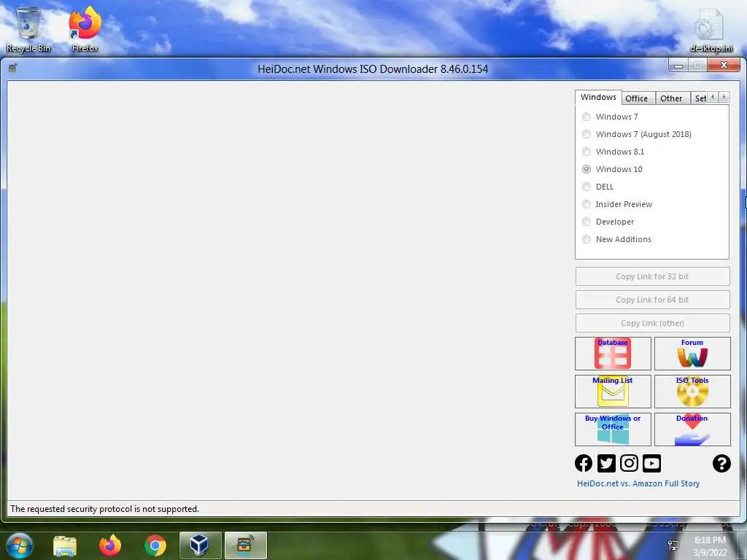747x560 pixels.
Task: Select the Insider Preview option
Action: coord(617,204)
